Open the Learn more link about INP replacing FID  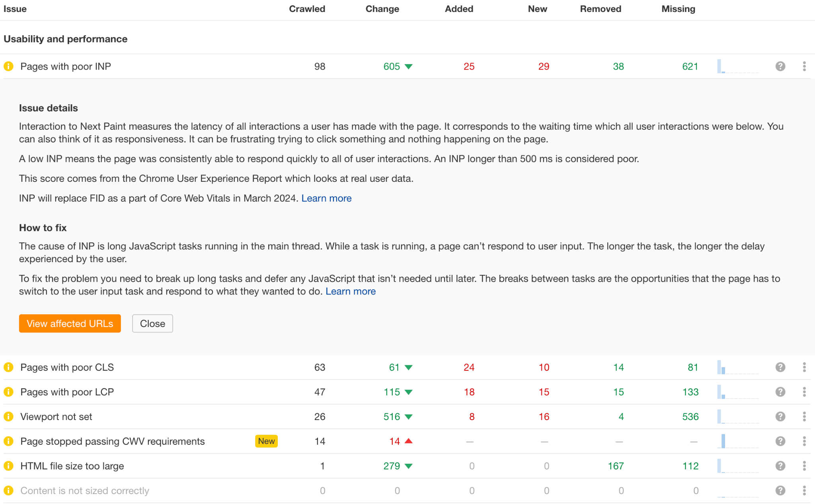pos(326,198)
